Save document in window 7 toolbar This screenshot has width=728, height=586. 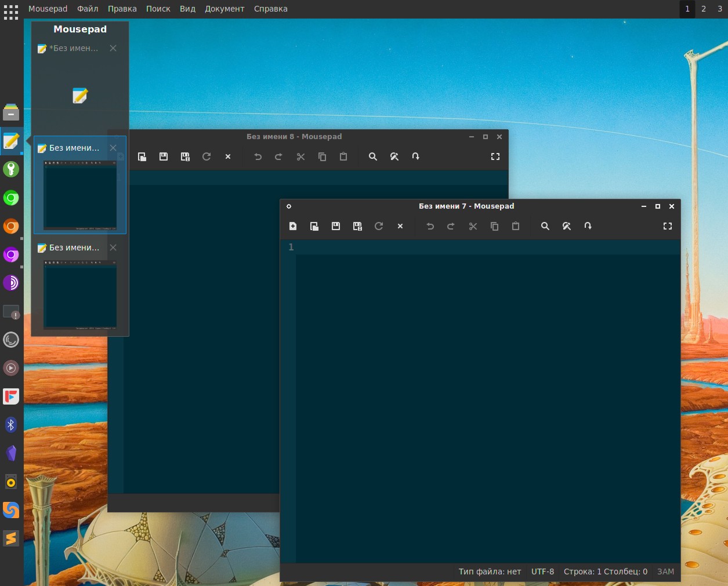336,226
